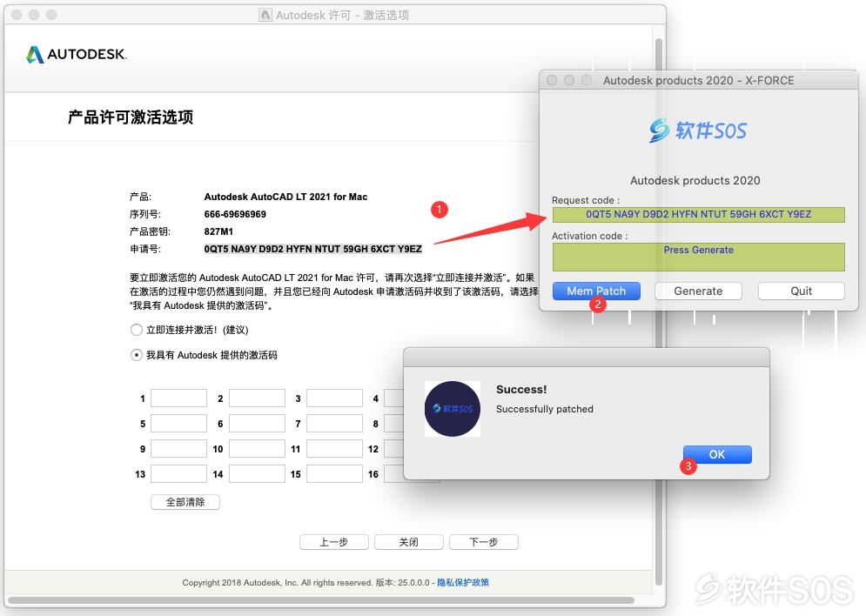Focus activation code field number 10
The height and width of the screenshot is (616, 866).
[x=257, y=449]
